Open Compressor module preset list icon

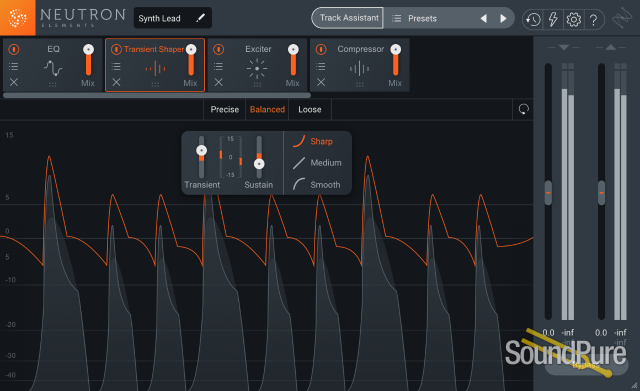(321, 66)
